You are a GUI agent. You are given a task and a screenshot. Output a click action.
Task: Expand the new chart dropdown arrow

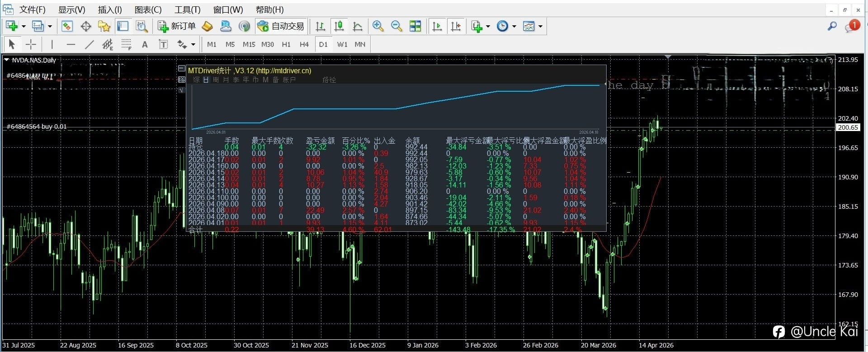[x=24, y=26]
